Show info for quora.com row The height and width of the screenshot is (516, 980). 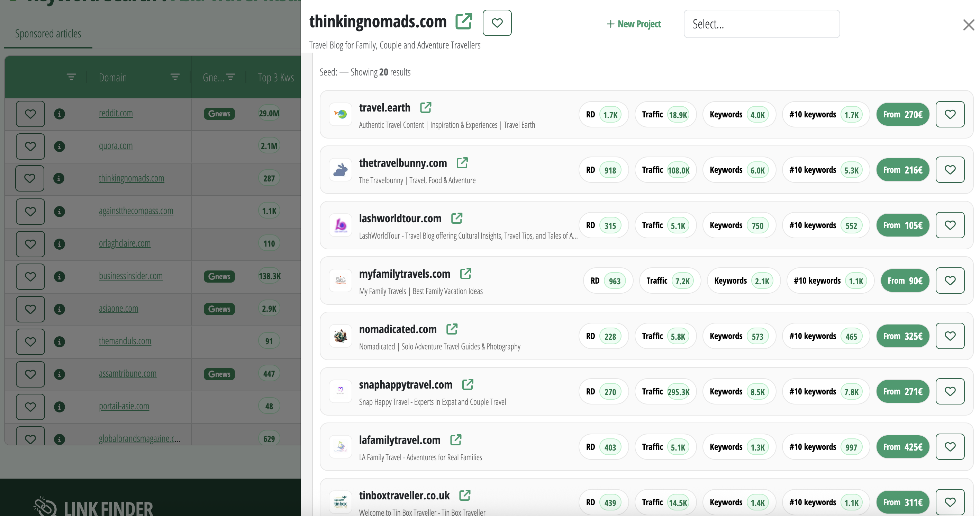click(60, 146)
